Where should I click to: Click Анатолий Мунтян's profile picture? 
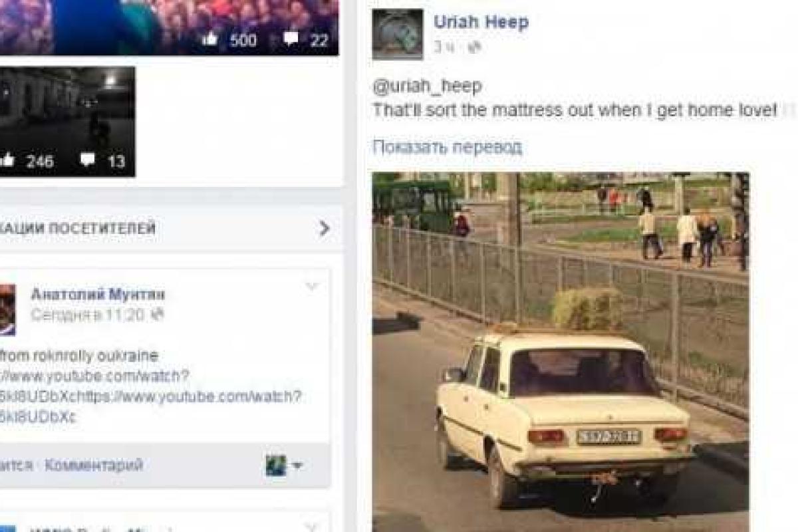pyautogui.click(x=7, y=310)
